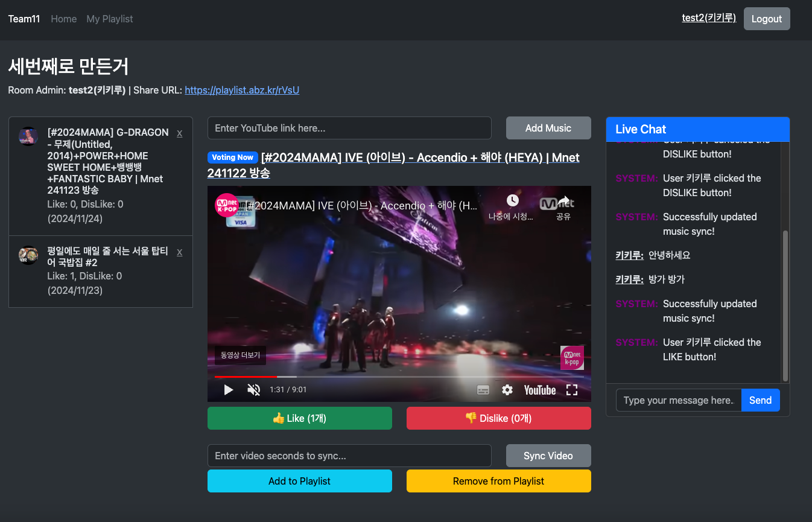
Task: Click the Live Chat header
Action: click(x=698, y=129)
